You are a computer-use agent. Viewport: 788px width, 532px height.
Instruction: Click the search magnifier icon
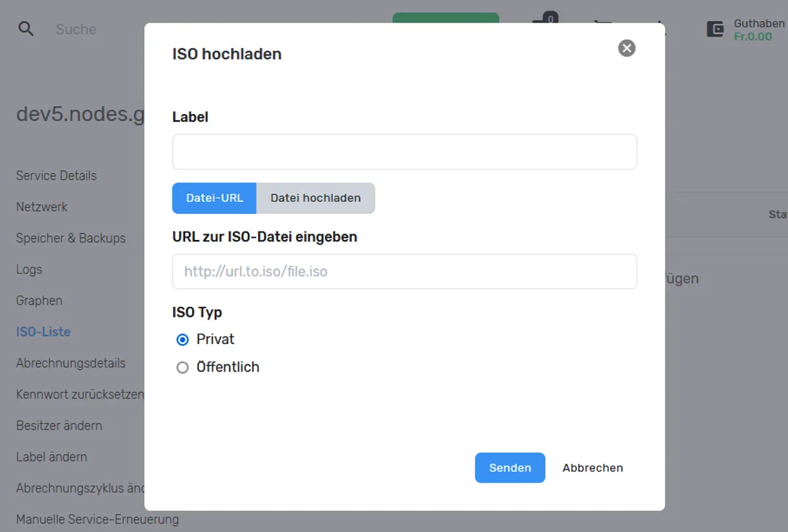point(25,29)
